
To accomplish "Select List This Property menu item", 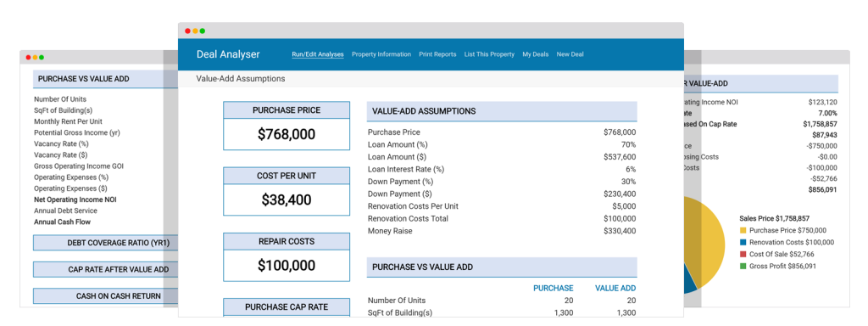I will [489, 54].
